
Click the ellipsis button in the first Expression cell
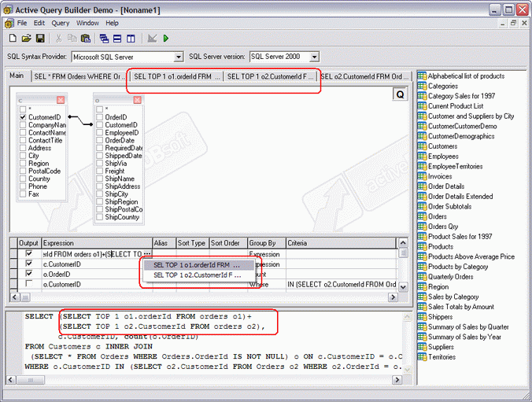pos(147,254)
